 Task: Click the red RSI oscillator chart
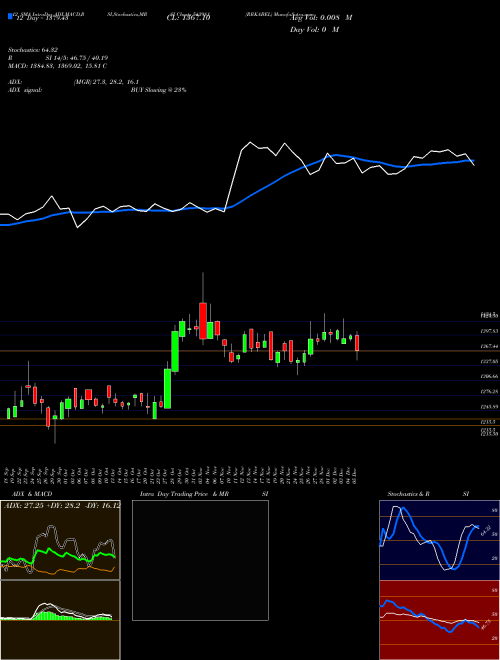click(439, 620)
